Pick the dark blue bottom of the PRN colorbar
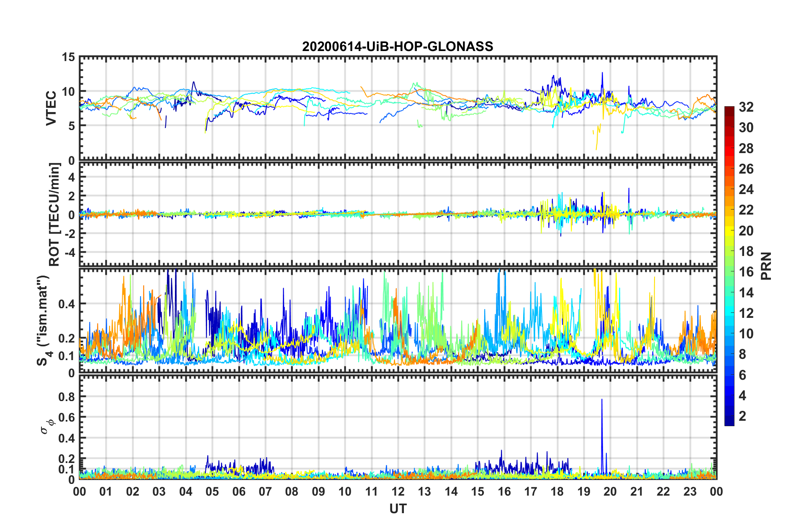Viewport: 796px width, 532px height. point(729,422)
